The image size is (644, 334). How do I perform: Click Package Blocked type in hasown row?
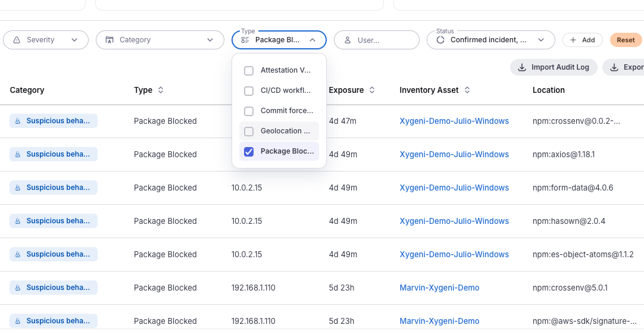165,221
